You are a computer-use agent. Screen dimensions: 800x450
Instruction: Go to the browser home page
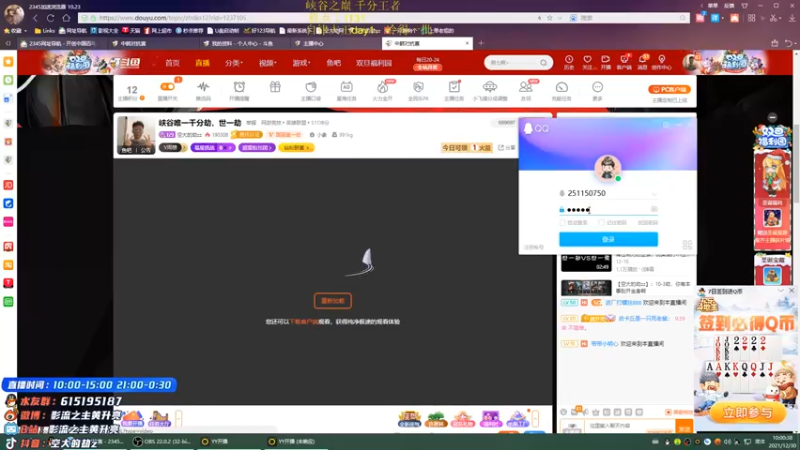66,18
